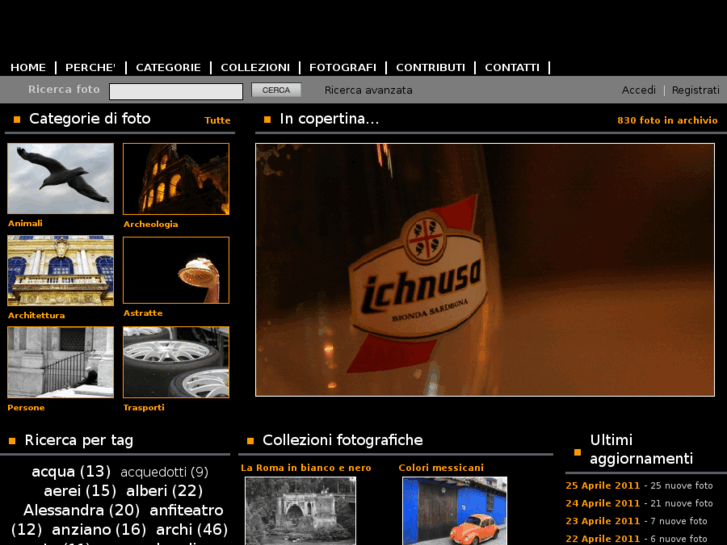Open La Roma in bianco e nero thumbnail
The width and height of the screenshot is (727, 545).
pos(300,510)
